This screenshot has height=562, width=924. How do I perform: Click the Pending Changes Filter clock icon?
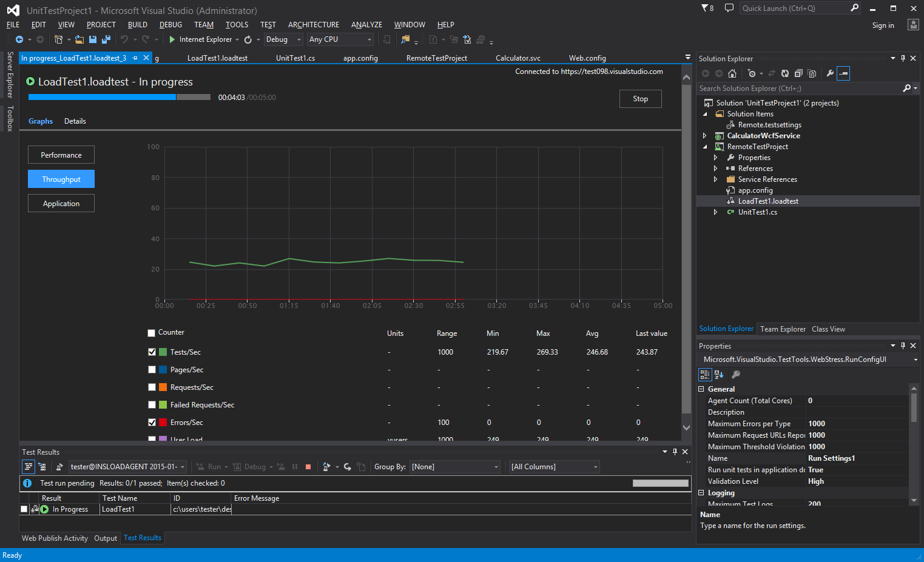tap(752, 73)
